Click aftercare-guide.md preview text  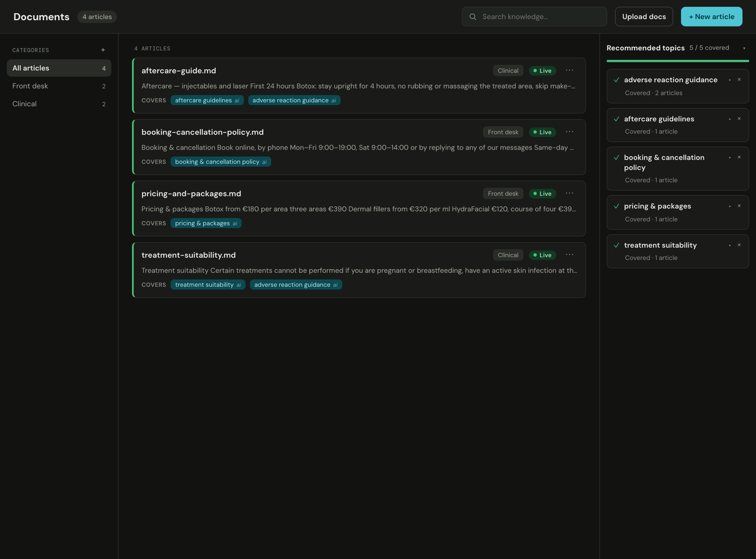pos(358,86)
